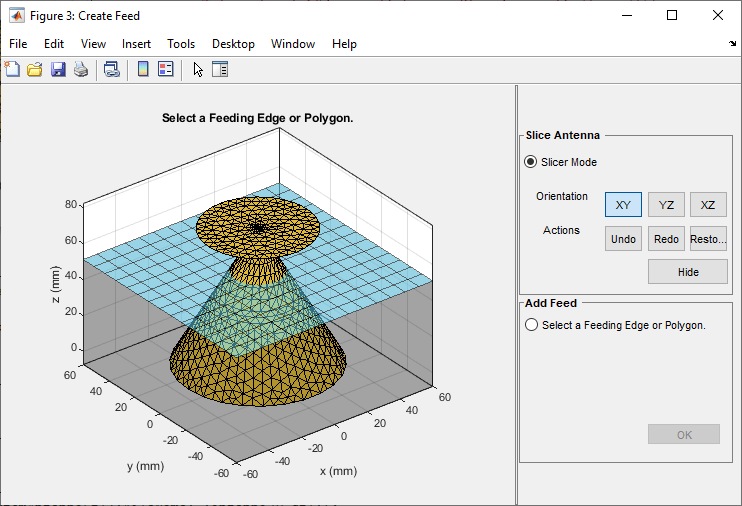
Task: Enable the Slicer Mode radio button
Action: [531, 162]
